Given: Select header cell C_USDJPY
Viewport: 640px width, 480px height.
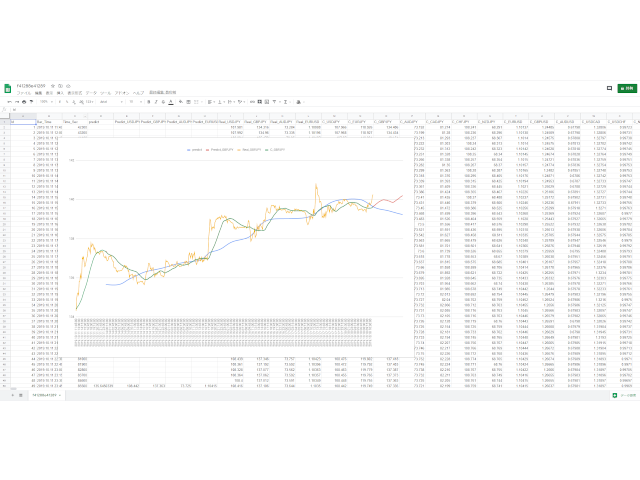Looking at the screenshot, I should point(334,122).
